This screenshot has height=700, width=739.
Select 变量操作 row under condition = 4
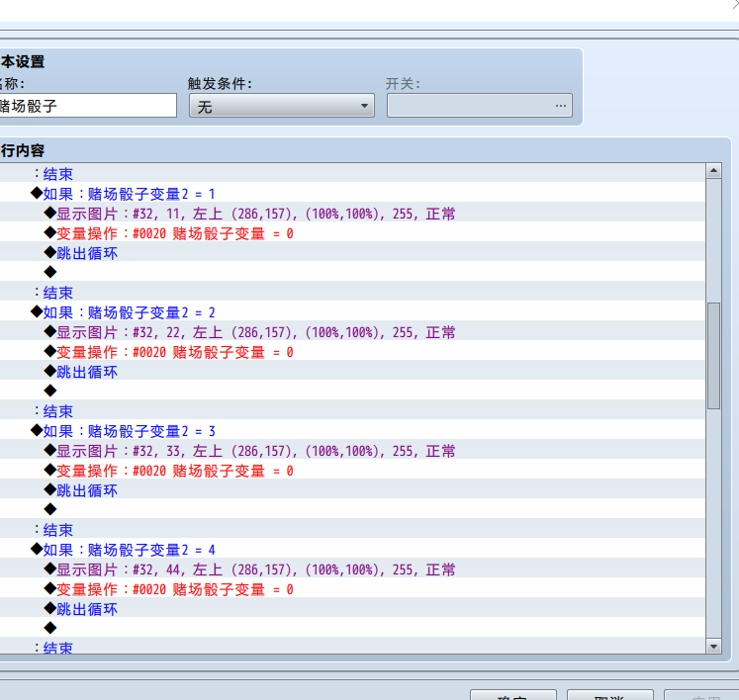[x=352, y=590]
